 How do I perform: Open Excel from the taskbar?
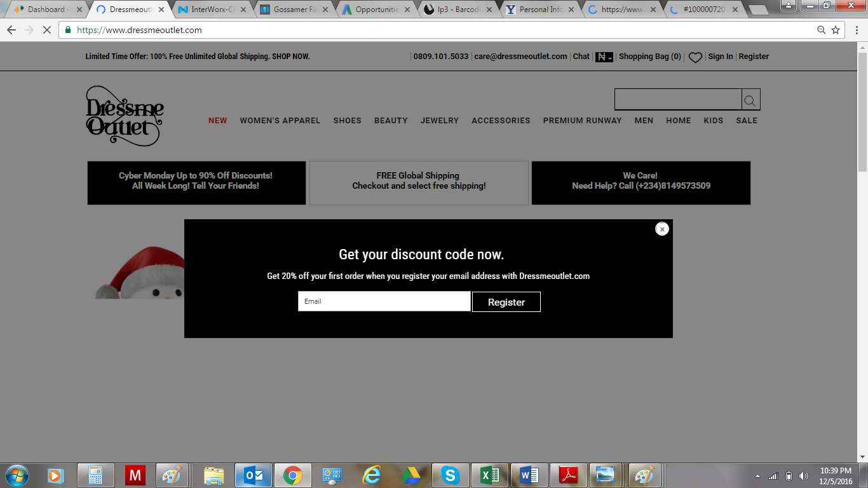pyautogui.click(x=490, y=475)
